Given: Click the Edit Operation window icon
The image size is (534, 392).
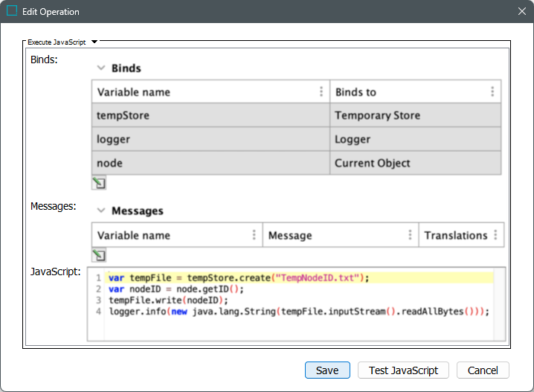Looking at the screenshot, I should [x=12, y=11].
